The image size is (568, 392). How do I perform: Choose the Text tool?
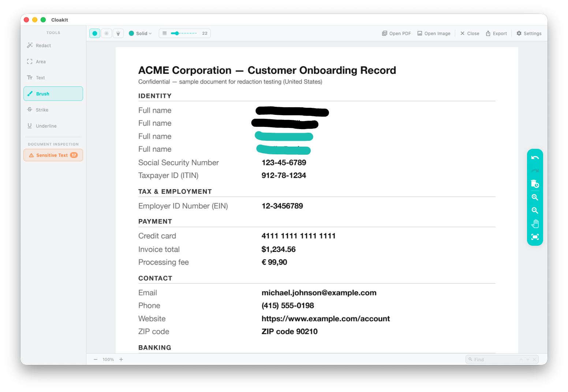click(53, 78)
